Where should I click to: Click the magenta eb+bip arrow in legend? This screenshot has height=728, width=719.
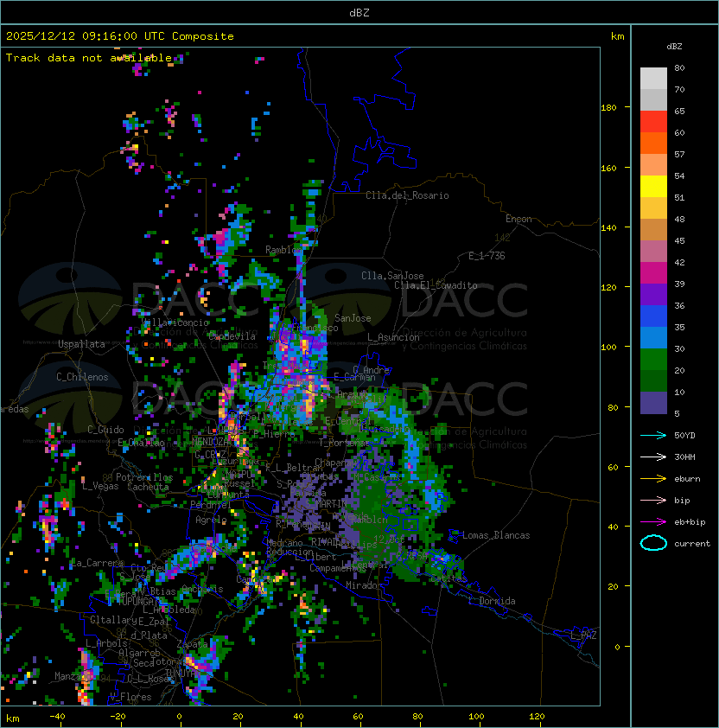click(x=653, y=522)
